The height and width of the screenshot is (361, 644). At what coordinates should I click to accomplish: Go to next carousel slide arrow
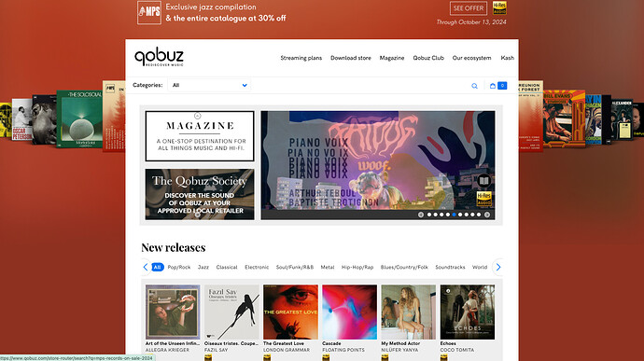487,215
